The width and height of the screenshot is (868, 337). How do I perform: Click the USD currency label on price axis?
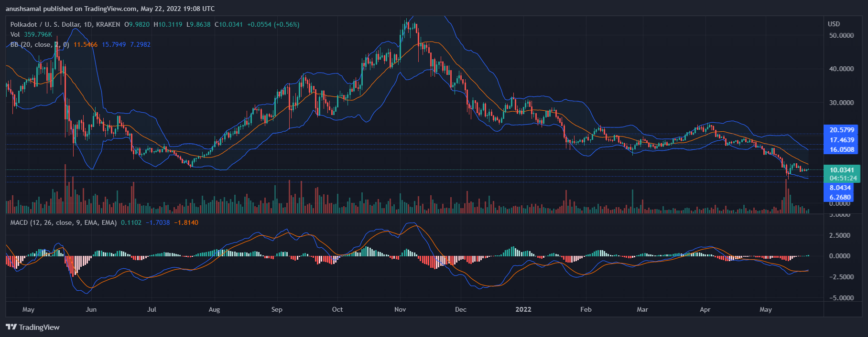point(834,24)
